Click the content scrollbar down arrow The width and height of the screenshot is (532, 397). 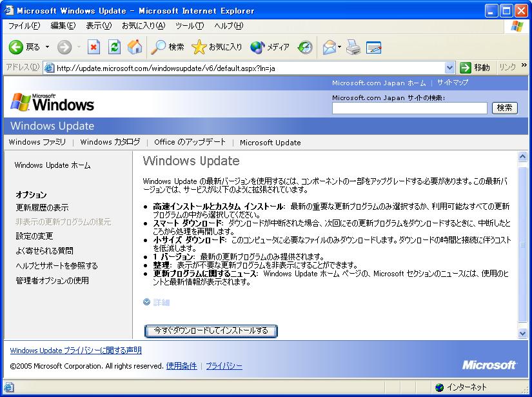522,334
